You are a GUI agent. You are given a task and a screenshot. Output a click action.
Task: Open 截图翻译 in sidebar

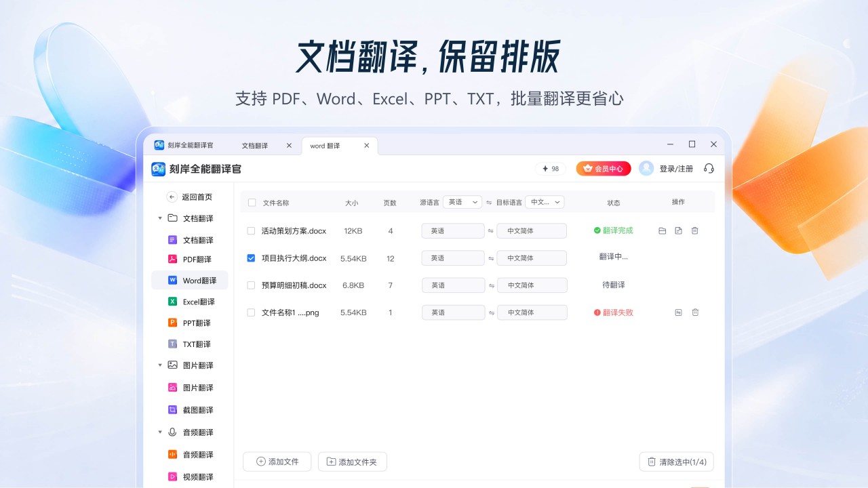(190, 410)
